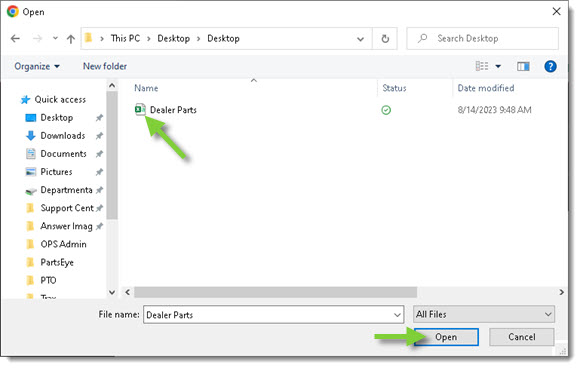Click the pin icon beside Downloads
The height and width of the screenshot is (368, 580).
(99, 136)
